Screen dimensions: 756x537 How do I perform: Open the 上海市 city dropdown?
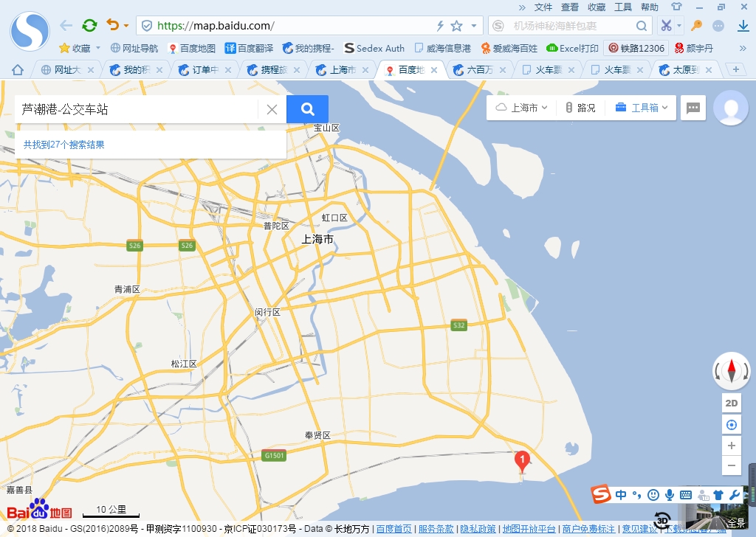pyautogui.click(x=522, y=108)
